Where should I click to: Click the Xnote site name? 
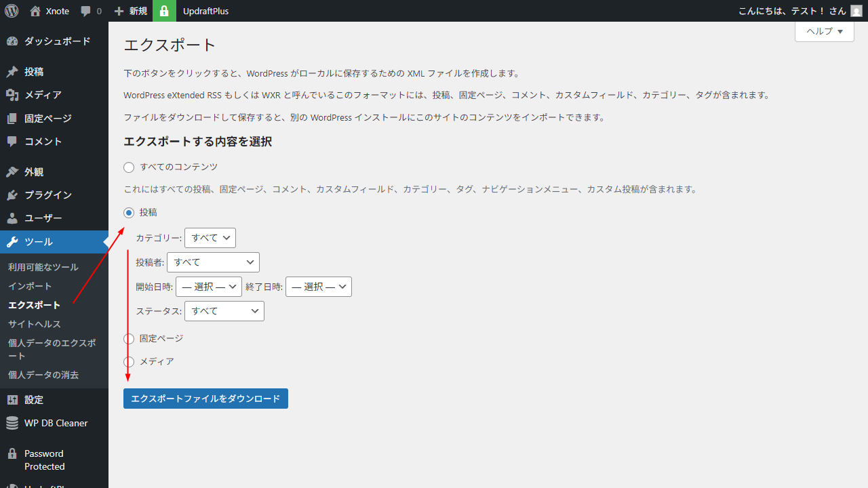click(58, 11)
